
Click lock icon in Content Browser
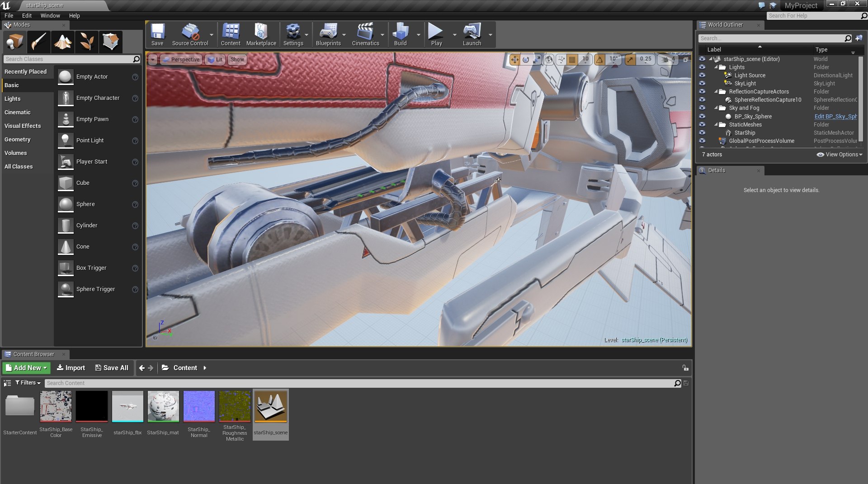685,368
